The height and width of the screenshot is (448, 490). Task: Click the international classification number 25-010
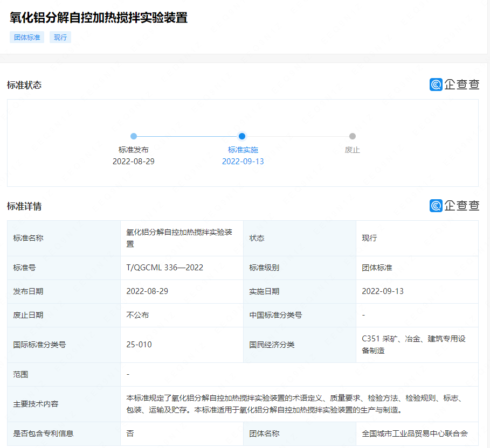[139, 345]
